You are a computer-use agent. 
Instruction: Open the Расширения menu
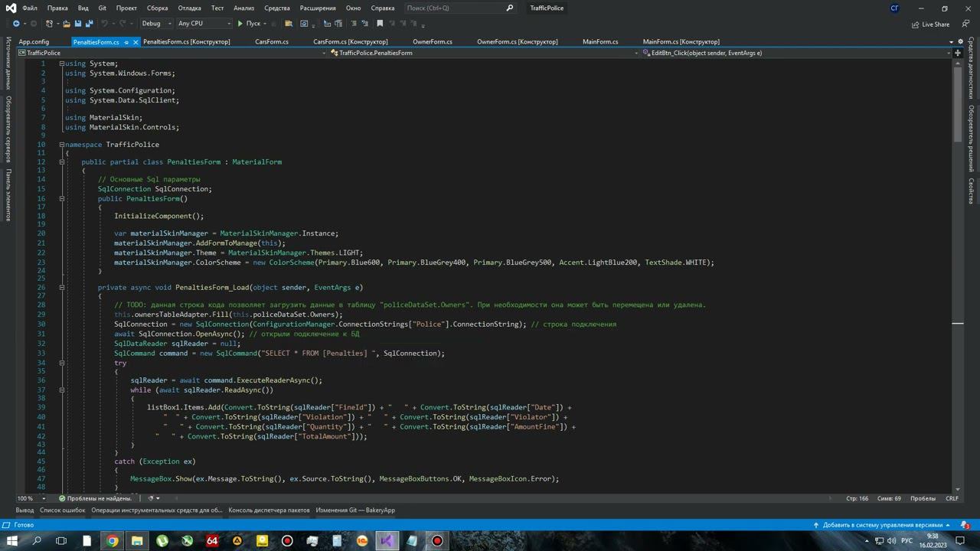tap(318, 8)
